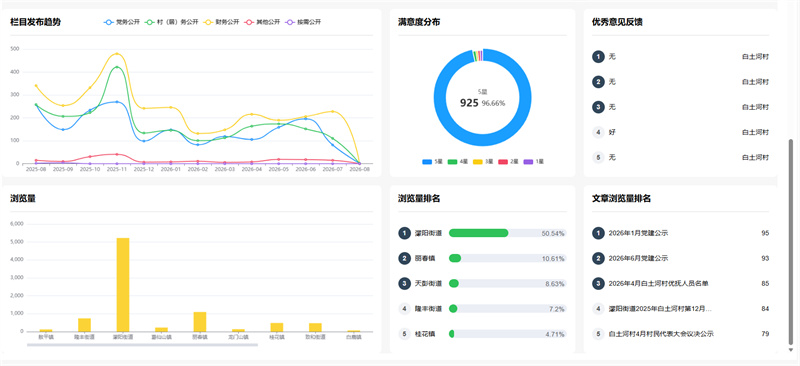Open the article 白土河村4月村民代表大会议决公示
Viewport: 800px width, 366px height.
tap(661, 334)
